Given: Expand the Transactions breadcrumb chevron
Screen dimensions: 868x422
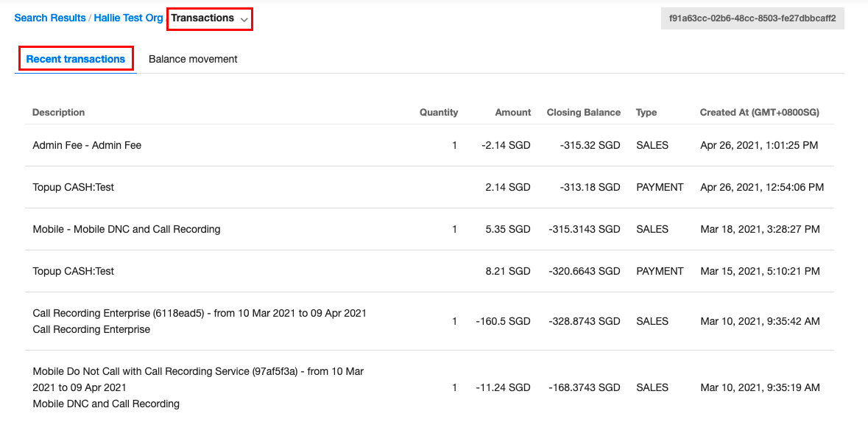Looking at the screenshot, I should click(x=244, y=19).
